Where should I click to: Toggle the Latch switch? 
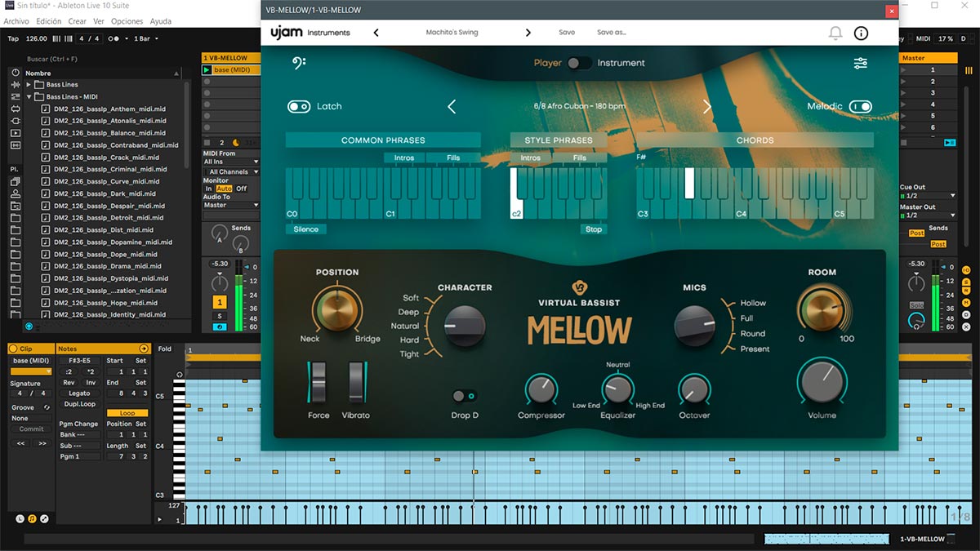(x=299, y=106)
